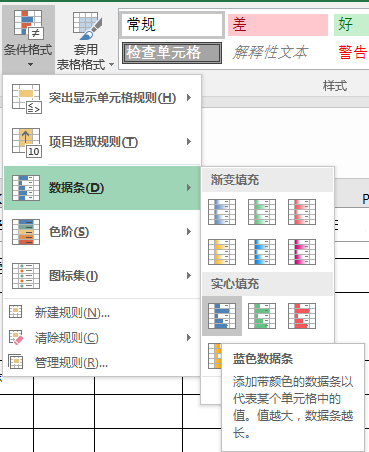Click the 样式 group label
The width and height of the screenshot is (369, 452).
[335, 86]
